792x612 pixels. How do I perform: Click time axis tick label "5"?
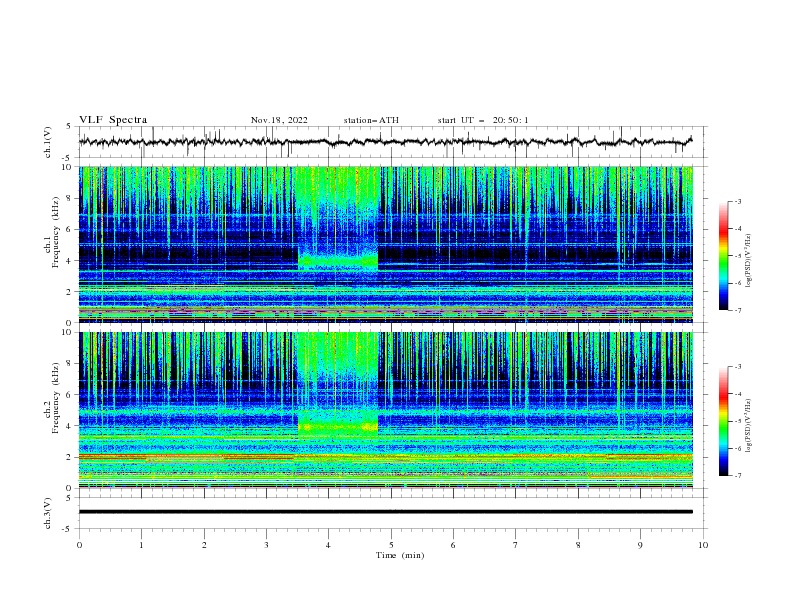point(391,545)
